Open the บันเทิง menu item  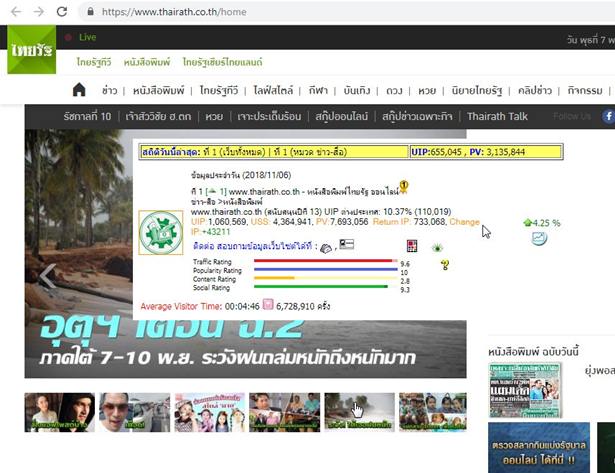click(357, 91)
